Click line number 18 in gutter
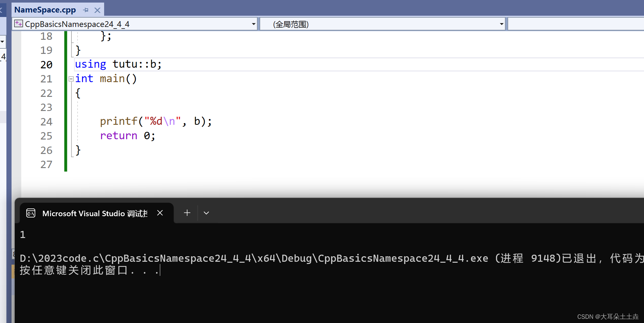 (x=46, y=36)
